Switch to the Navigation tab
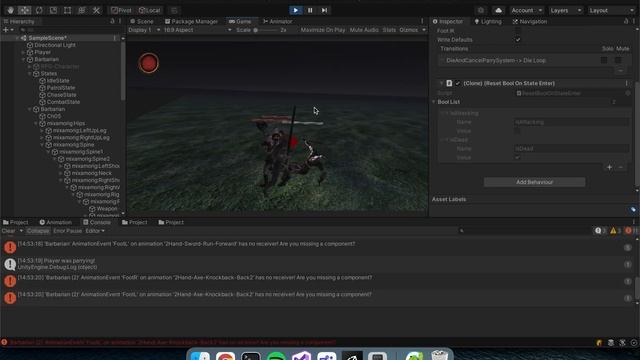This screenshot has width=640, height=360. click(x=530, y=21)
